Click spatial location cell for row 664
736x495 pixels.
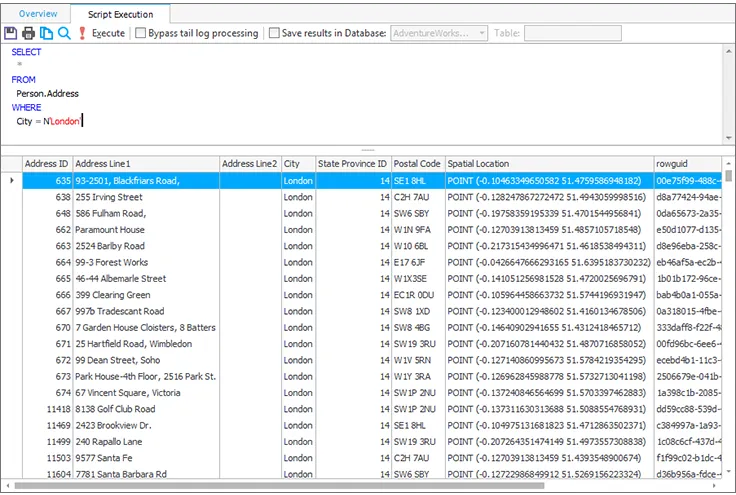(x=549, y=262)
